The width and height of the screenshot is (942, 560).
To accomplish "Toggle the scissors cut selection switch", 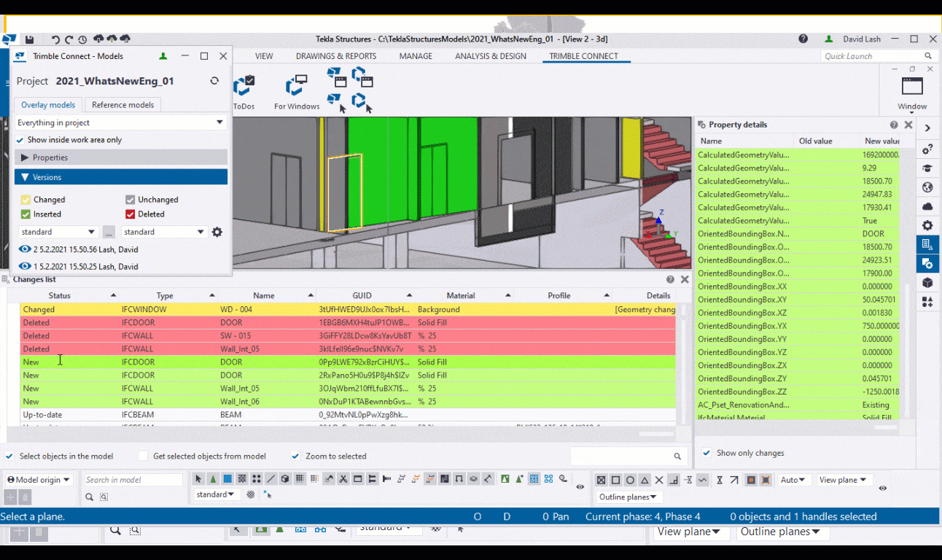I will 343,479.
